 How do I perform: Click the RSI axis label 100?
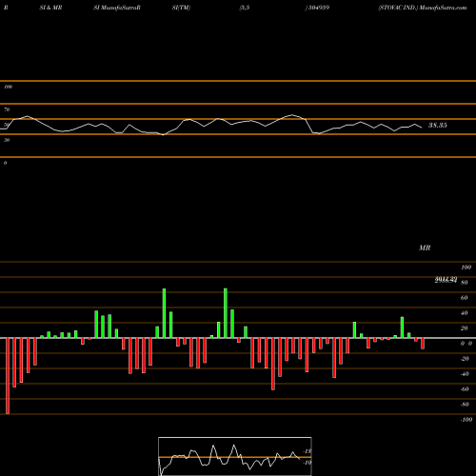point(9,87)
